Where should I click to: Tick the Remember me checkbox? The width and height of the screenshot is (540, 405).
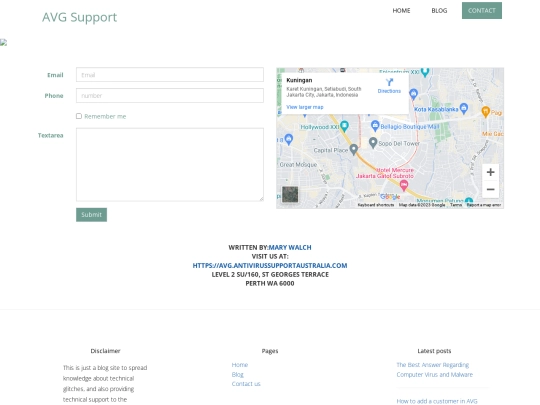click(79, 116)
